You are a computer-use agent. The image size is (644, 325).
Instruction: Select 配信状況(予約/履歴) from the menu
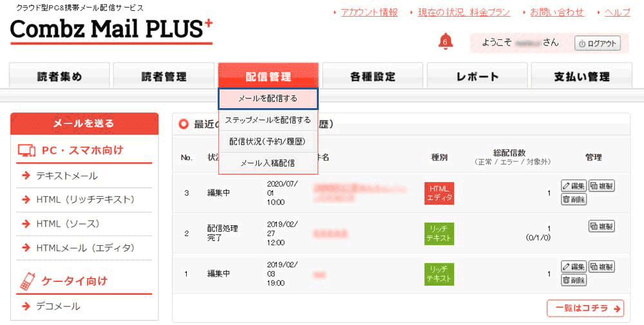(x=268, y=142)
